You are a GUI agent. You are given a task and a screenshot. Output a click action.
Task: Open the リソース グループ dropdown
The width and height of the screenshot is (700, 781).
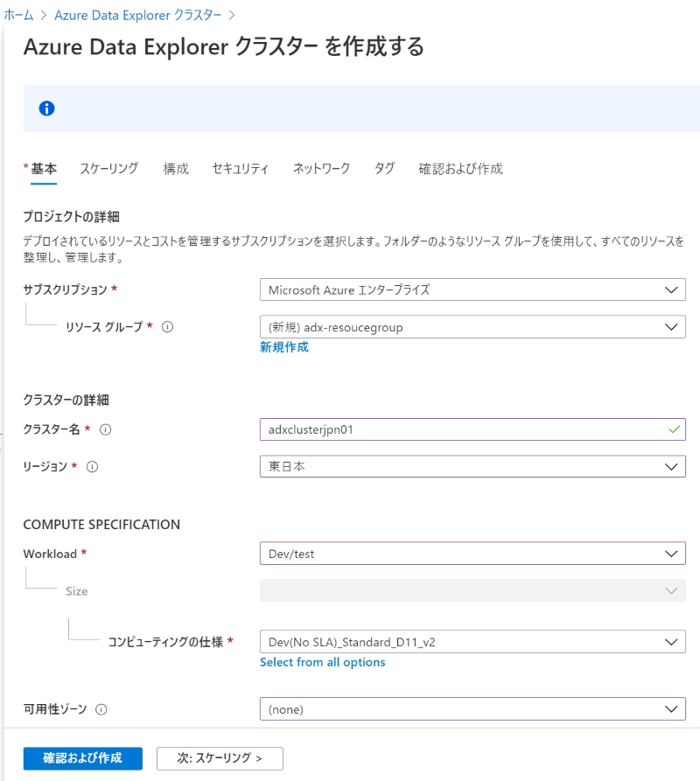pyautogui.click(x=472, y=327)
